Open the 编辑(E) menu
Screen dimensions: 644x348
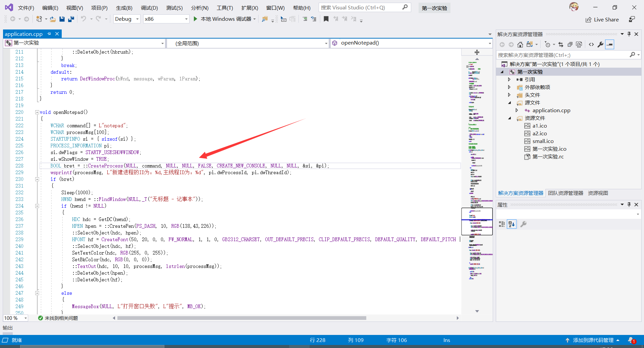pos(50,8)
